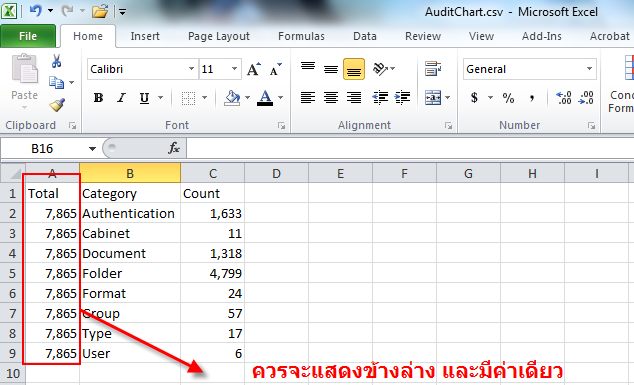The image size is (634, 385).
Task: Open the Alignment group dialog launcher
Action: point(448,126)
